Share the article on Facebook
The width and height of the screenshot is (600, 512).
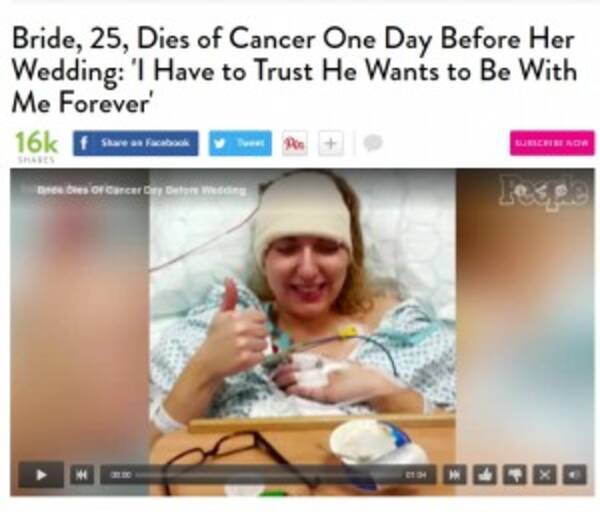pyautogui.click(x=136, y=143)
